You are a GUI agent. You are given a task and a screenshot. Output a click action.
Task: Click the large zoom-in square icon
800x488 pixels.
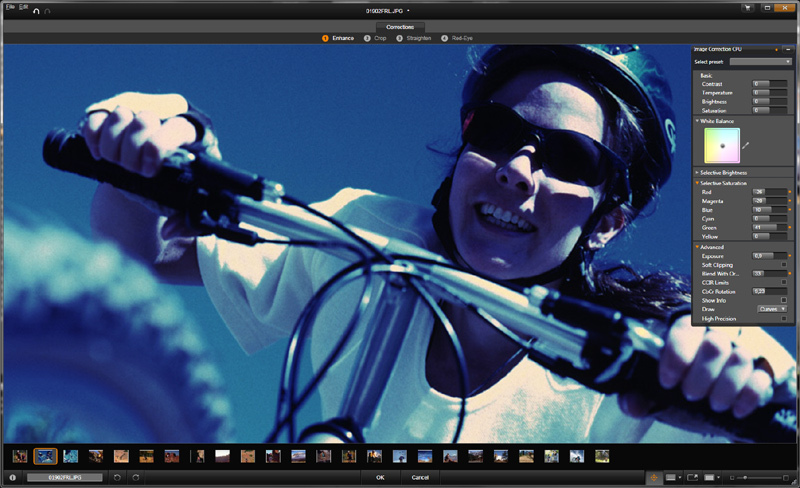[785, 478]
